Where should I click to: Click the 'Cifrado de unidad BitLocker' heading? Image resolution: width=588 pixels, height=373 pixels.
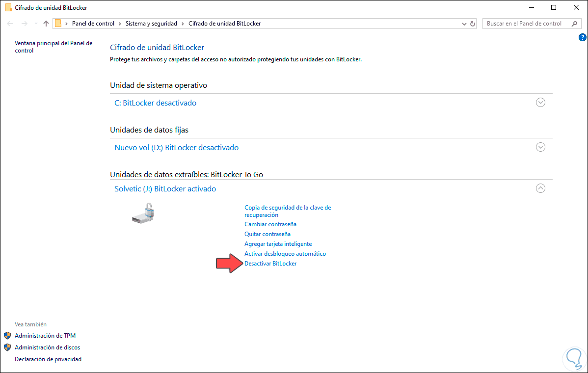point(157,47)
